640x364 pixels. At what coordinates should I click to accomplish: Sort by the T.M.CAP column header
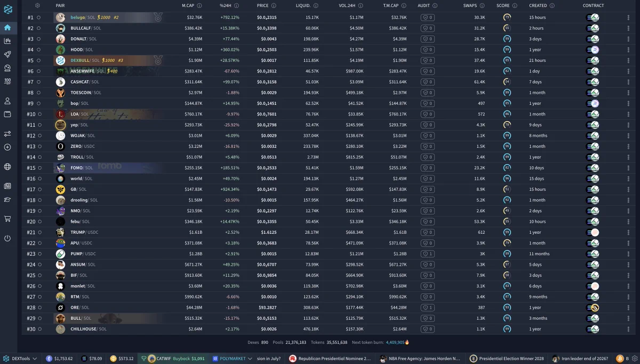click(x=390, y=5)
